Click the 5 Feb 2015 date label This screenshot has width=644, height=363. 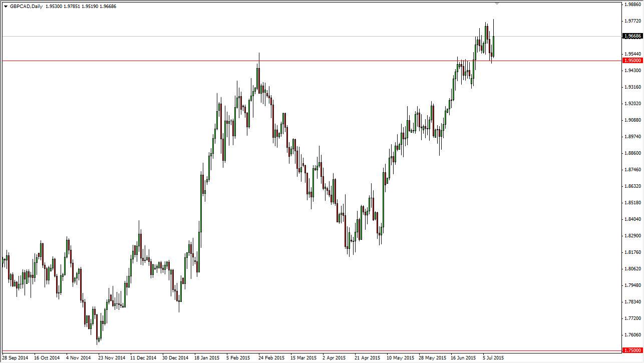(238, 358)
